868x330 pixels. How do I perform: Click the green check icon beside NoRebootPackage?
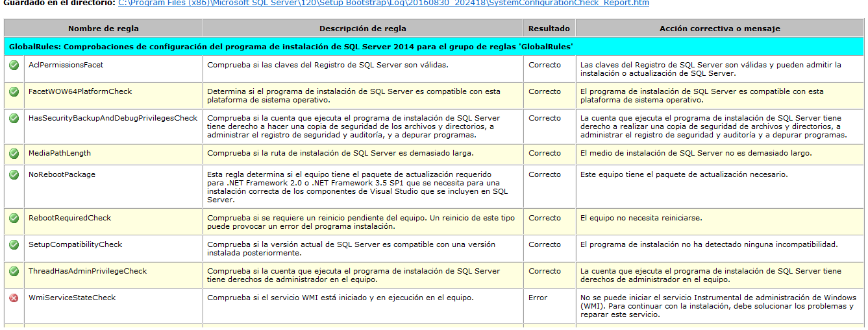coord(14,174)
